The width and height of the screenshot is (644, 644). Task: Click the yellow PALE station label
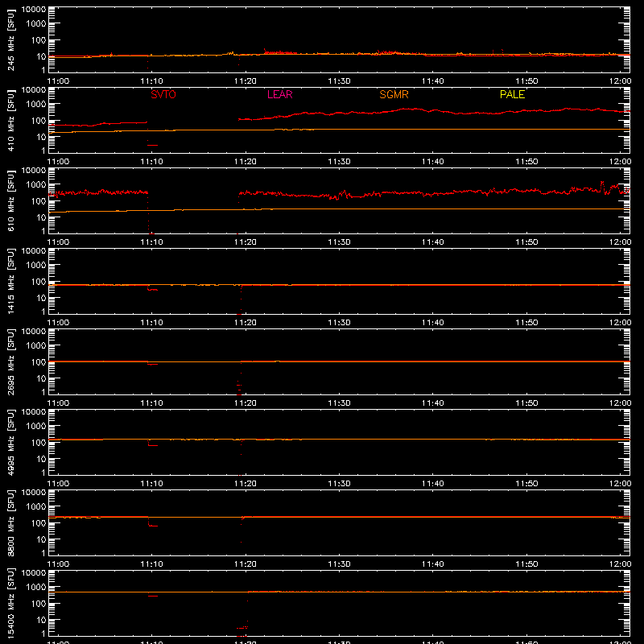(x=512, y=94)
